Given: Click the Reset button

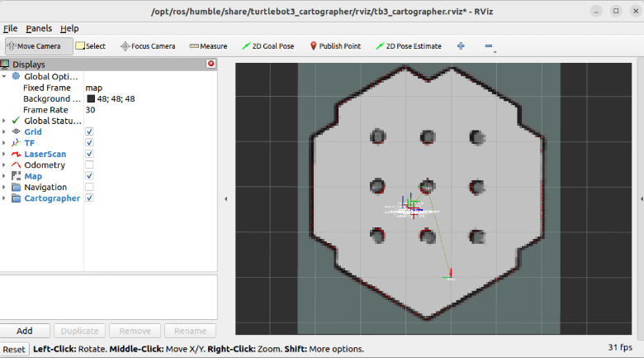Looking at the screenshot, I should pyautogui.click(x=14, y=350).
